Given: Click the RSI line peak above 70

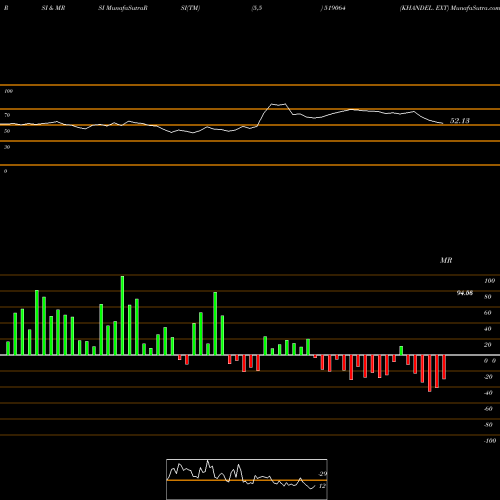Looking at the screenshot, I should 278,105.
